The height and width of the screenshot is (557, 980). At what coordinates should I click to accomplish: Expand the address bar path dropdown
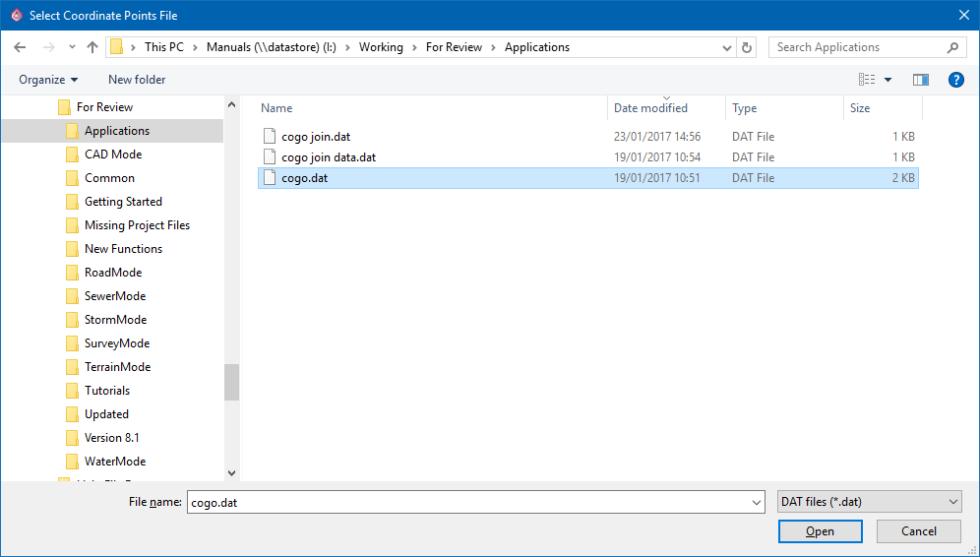pos(726,47)
